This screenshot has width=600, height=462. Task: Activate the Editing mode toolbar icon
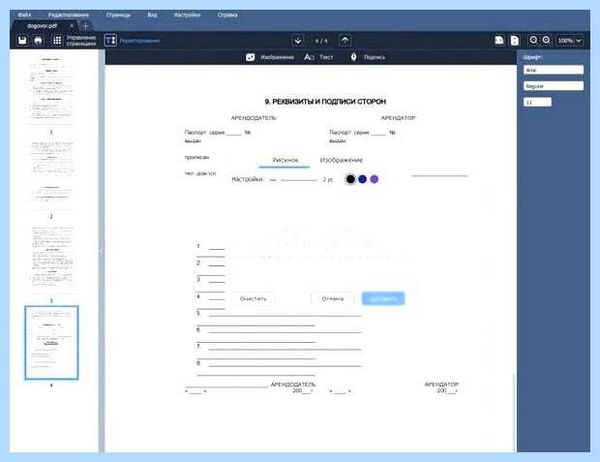(x=110, y=40)
